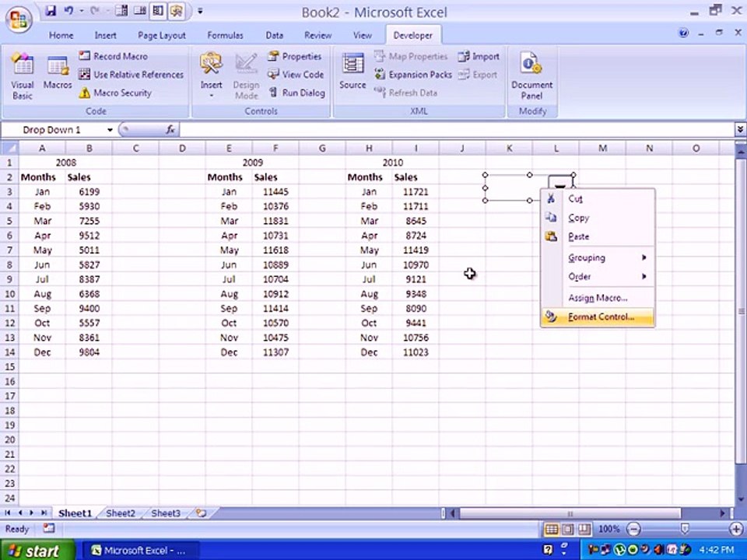Go to the first sheet navigation arrow
The width and height of the screenshot is (747, 560).
coord(8,513)
